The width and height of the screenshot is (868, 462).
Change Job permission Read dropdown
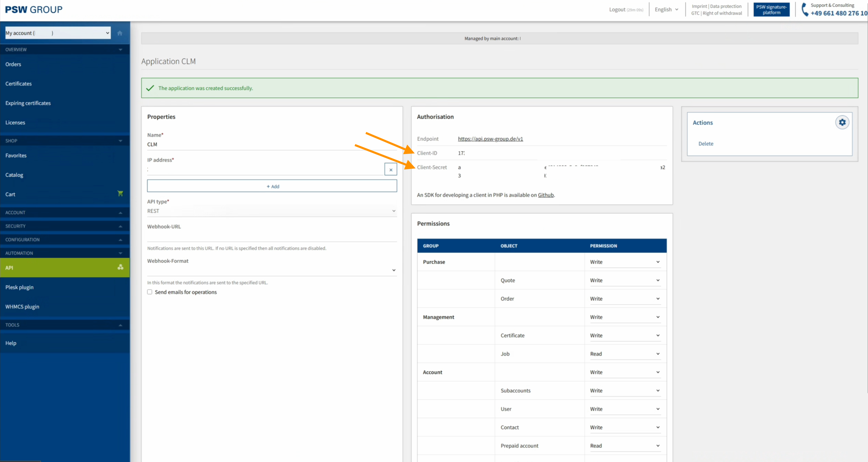coord(625,353)
